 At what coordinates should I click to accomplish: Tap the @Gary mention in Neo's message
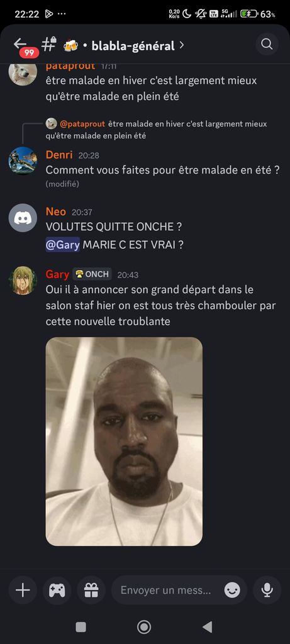pos(62,245)
